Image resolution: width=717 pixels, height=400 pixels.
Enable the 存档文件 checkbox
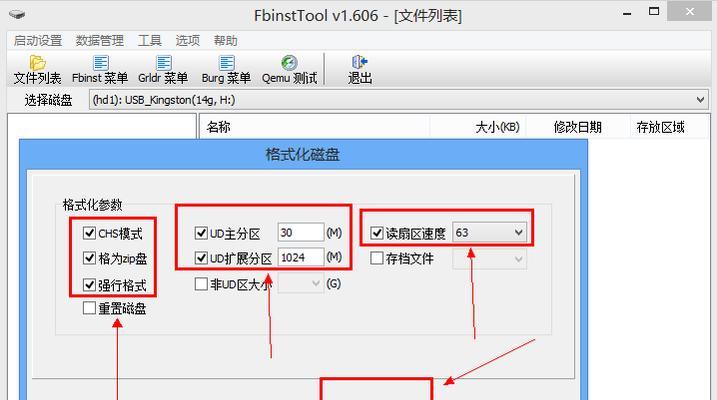pos(376,258)
